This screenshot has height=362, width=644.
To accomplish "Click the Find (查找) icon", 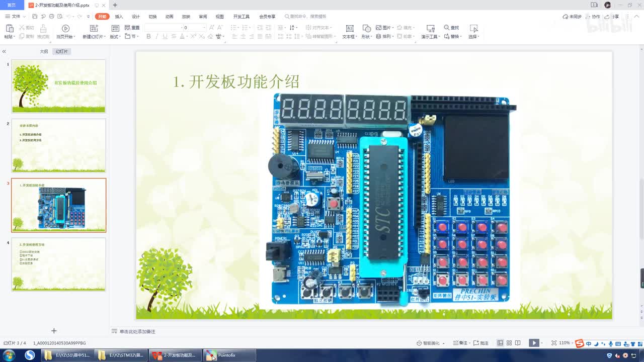I will pos(447,28).
